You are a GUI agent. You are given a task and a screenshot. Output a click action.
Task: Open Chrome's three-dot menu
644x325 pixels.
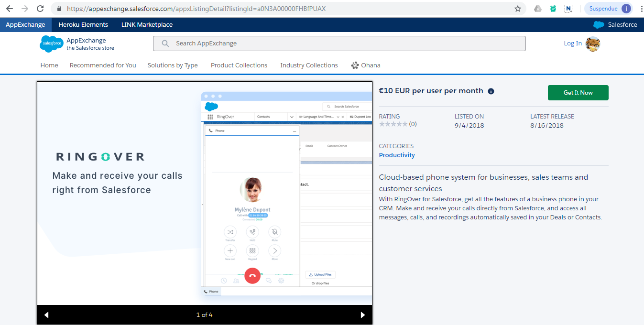(x=641, y=9)
